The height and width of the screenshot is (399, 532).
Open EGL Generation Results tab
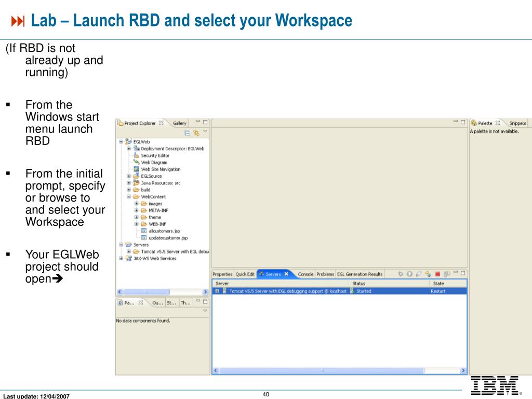click(360, 274)
